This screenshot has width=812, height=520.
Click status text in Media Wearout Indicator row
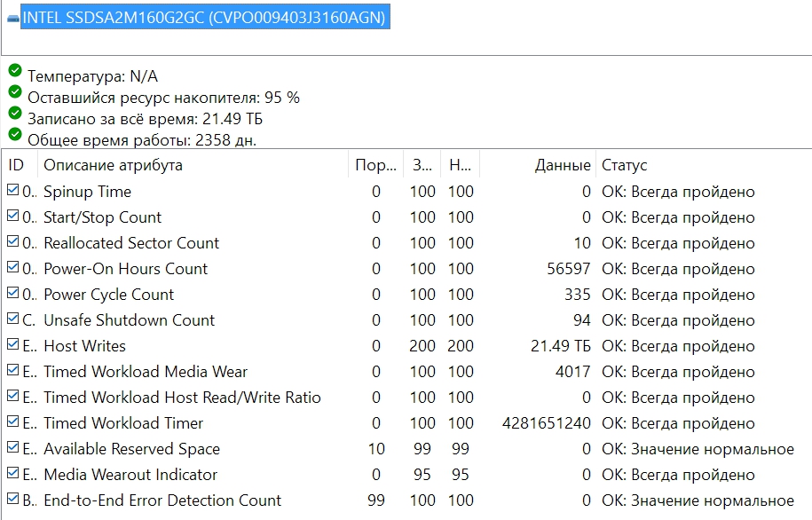tap(678, 475)
